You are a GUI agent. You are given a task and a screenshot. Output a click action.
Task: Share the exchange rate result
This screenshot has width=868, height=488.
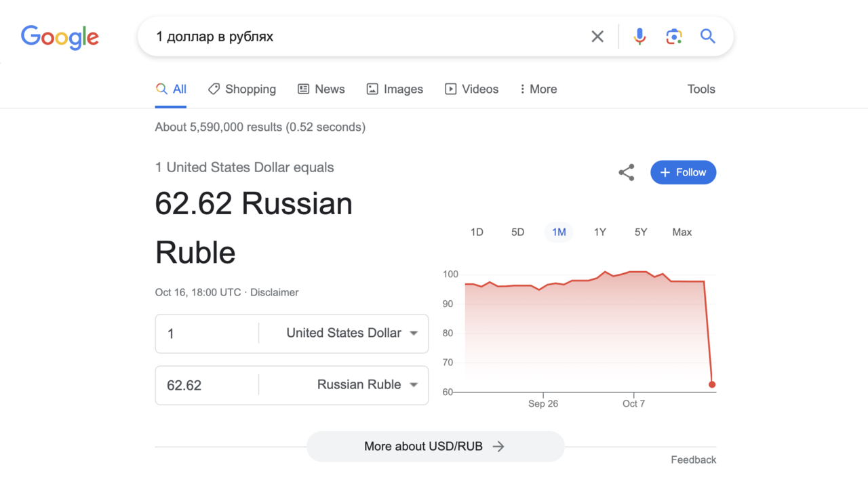pyautogui.click(x=626, y=172)
